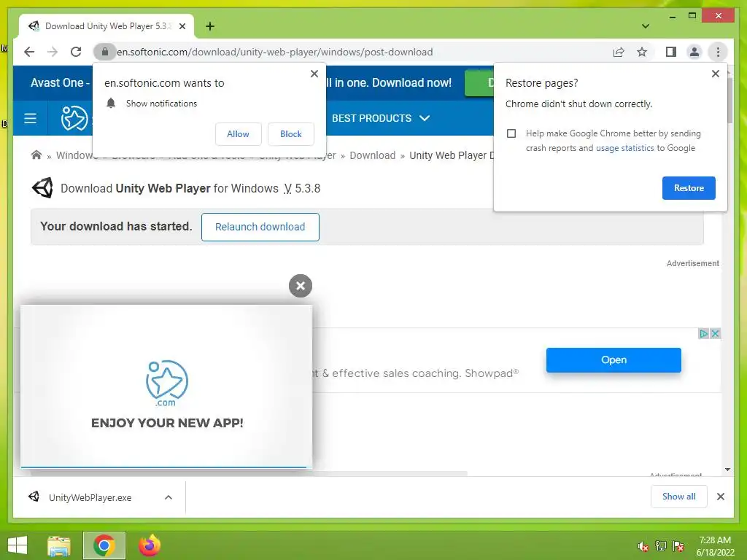747x560 pixels.
Task: Click the muted volume tray icon
Action: click(643, 547)
